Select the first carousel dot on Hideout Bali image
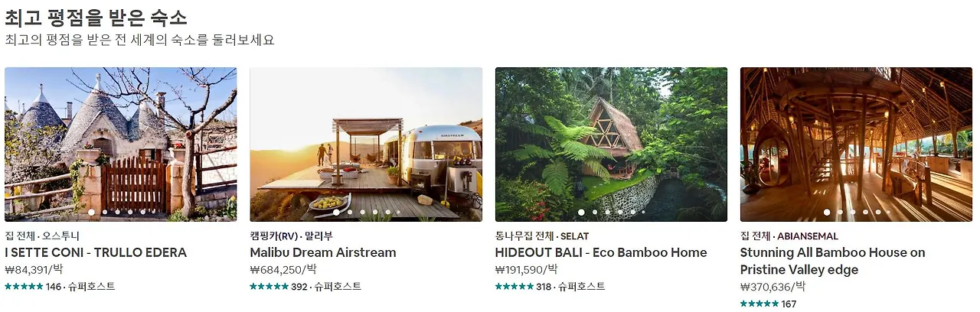Screen dimensions: 980x312 (x=581, y=212)
